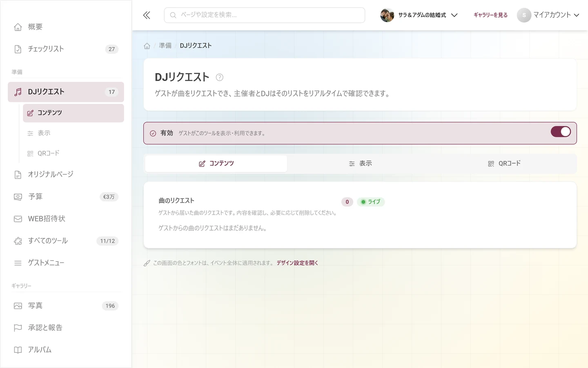Open the サラ＆アダムの結婚式 event dropdown
Screen dimensions: 588x368
[419, 15]
